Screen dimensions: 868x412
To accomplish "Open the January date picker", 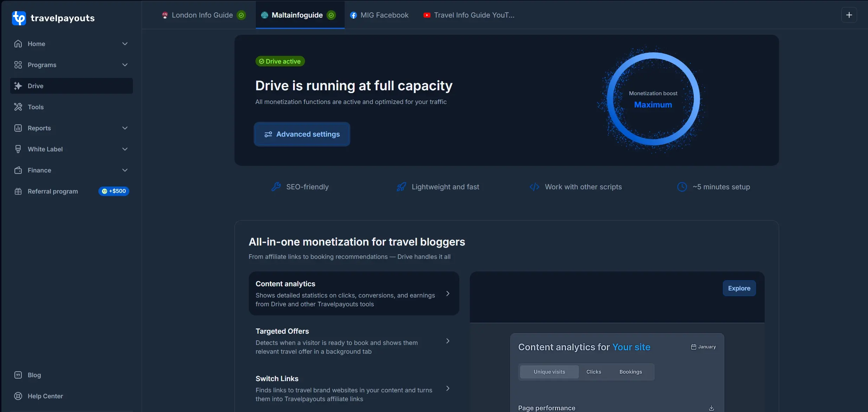I will pos(704,347).
